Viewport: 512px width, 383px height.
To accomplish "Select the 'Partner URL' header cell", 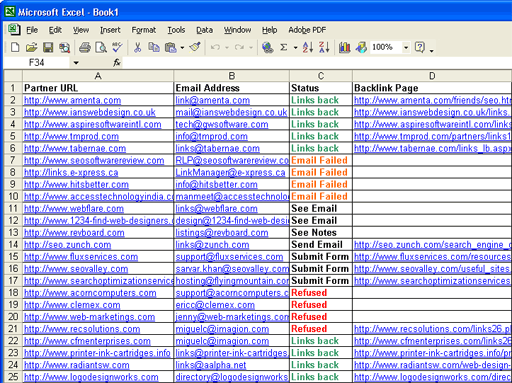I will tap(98, 88).
